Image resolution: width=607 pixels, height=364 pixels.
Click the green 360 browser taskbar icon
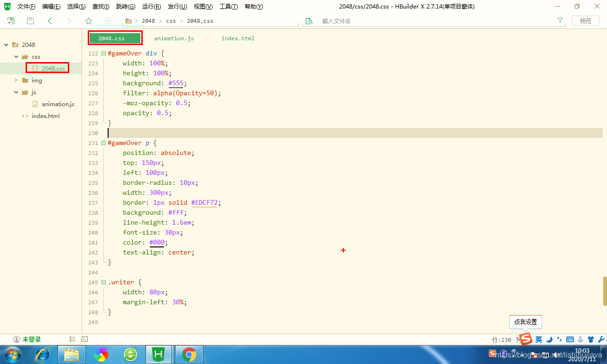(130, 354)
